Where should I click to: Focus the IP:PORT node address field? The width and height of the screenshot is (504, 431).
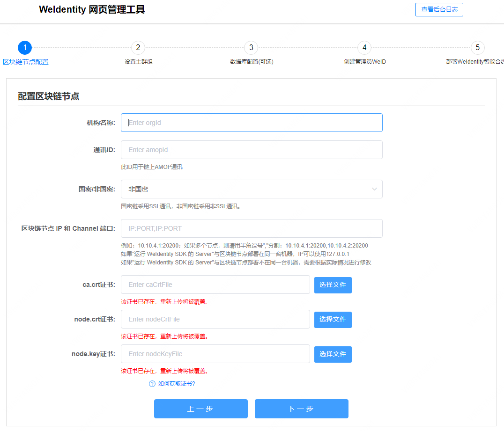[x=252, y=228]
